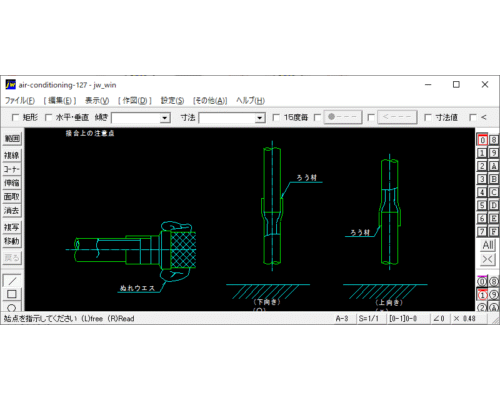500x400 pixels.
Task: Select circled layer group 0
Action: coord(482,282)
